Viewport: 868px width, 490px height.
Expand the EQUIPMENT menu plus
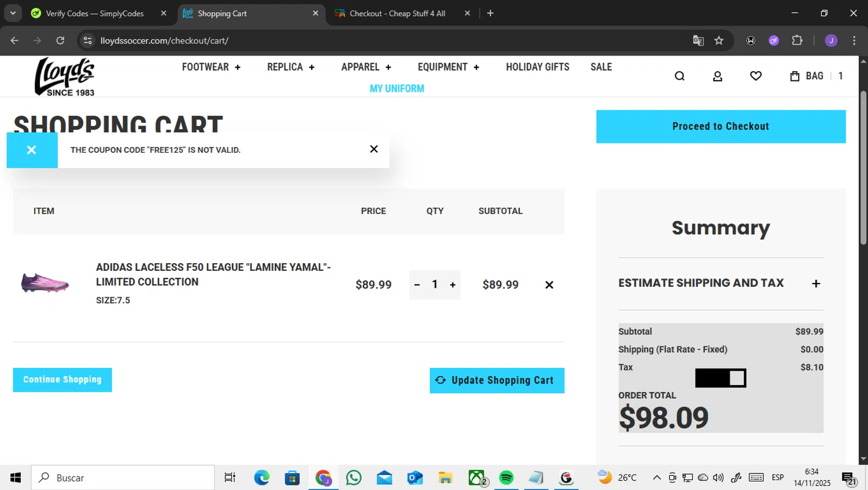(476, 67)
